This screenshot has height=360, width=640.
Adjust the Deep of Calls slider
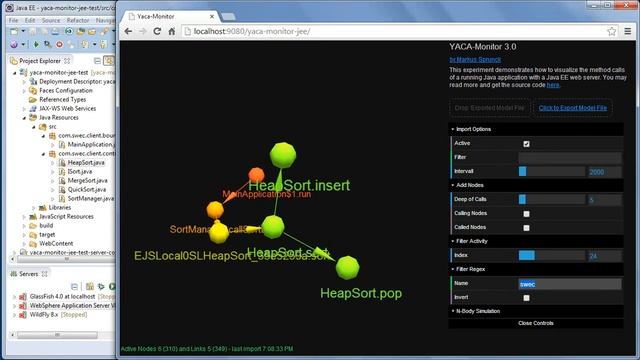click(551, 199)
